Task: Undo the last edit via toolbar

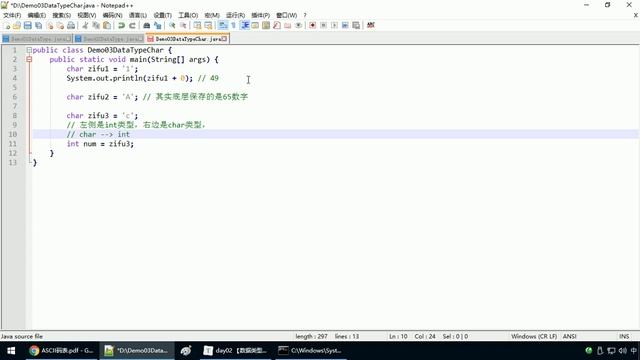Action: tap(122, 25)
